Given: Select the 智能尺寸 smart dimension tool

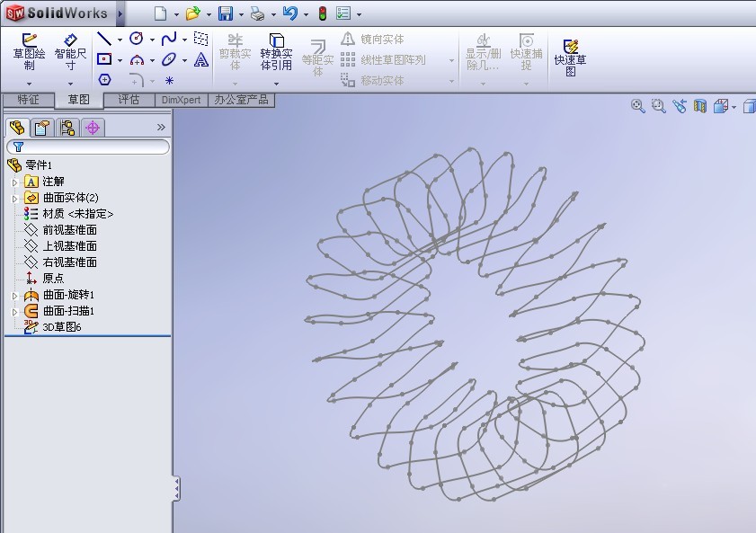Looking at the screenshot, I should [70, 52].
